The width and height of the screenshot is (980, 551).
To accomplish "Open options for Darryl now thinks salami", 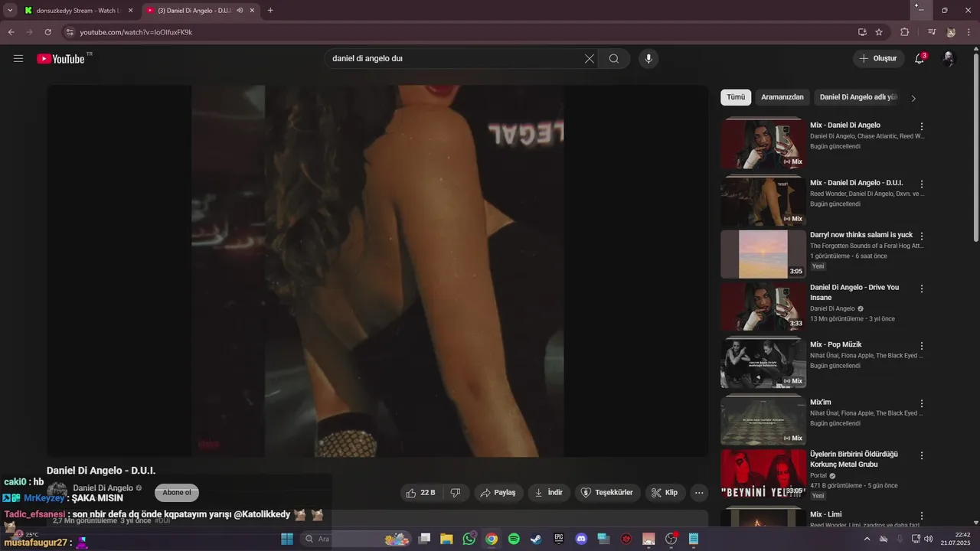I will click(x=922, y=236).
